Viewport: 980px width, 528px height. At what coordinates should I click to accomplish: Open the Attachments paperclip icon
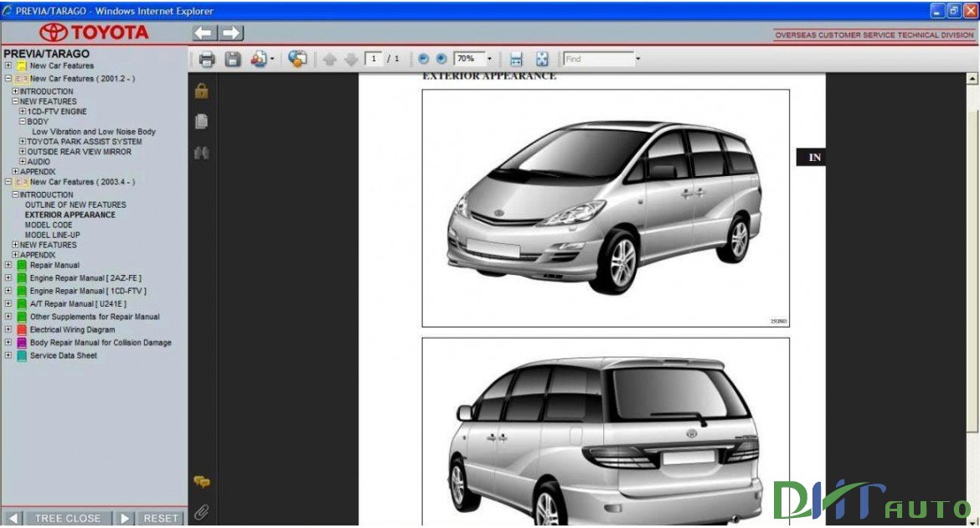tap(201, 512)
